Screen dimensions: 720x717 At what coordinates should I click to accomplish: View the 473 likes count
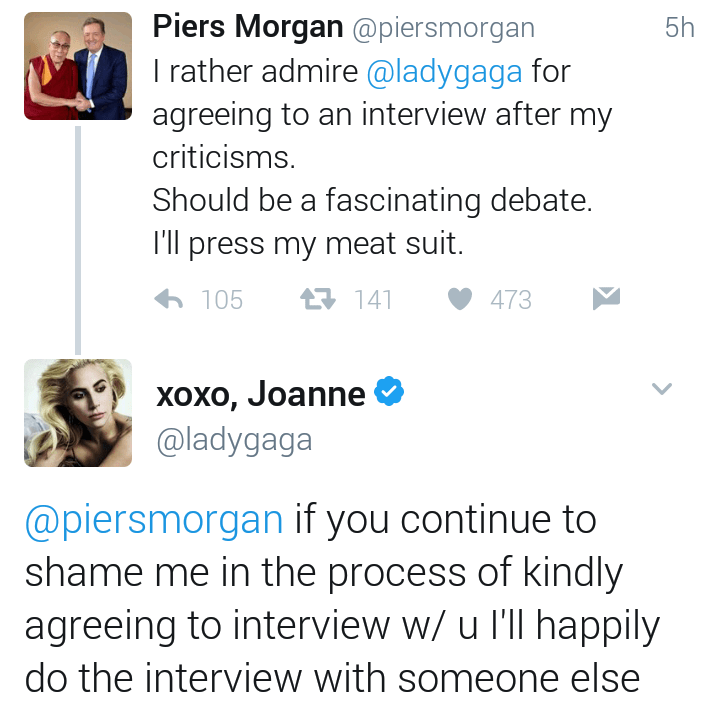click(510, 300)
